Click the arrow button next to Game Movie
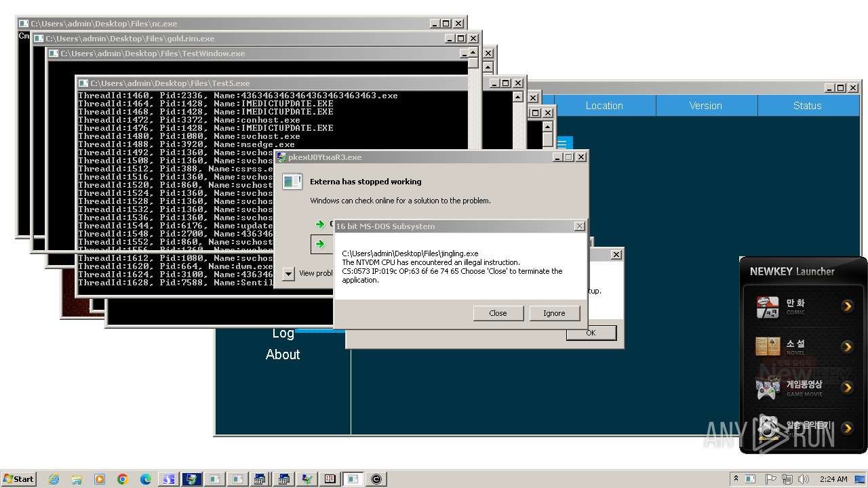This screenshot has width=868, height=488. (847, 388)
